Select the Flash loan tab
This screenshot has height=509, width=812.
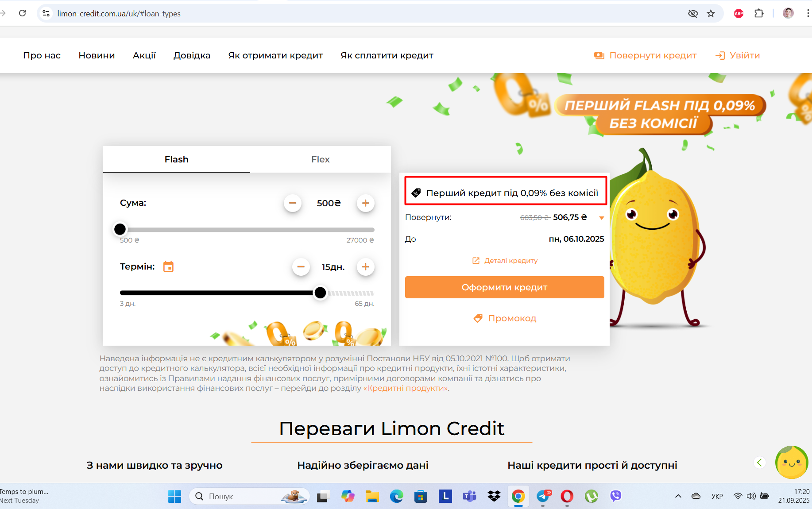(x=177, y=159)
